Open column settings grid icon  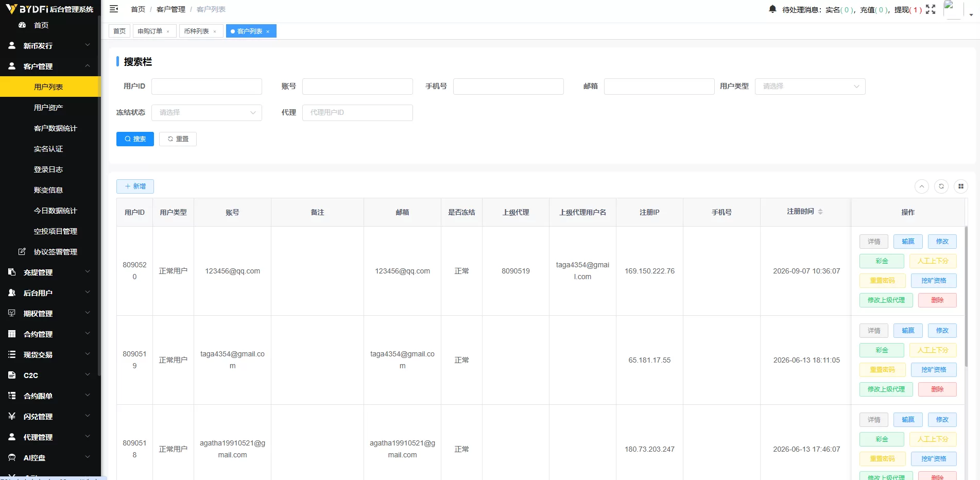(961, 186)
